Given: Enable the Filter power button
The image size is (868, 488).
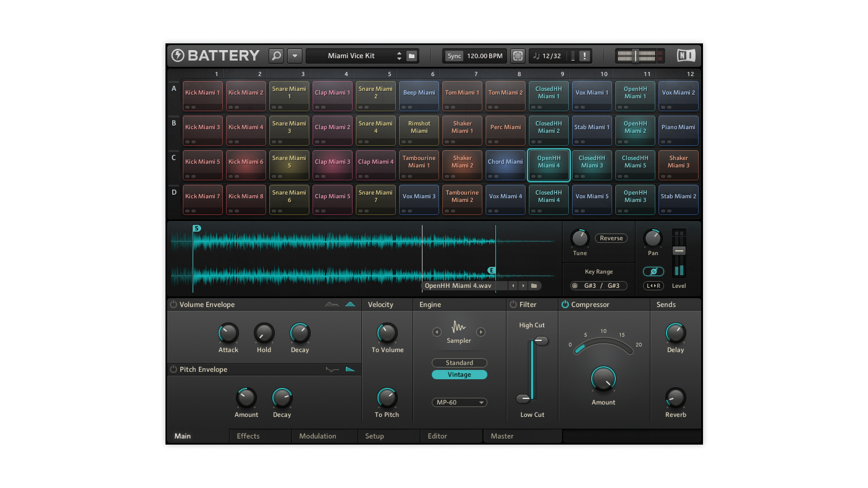Looking at the screenshot, I should tap(513, 305).
